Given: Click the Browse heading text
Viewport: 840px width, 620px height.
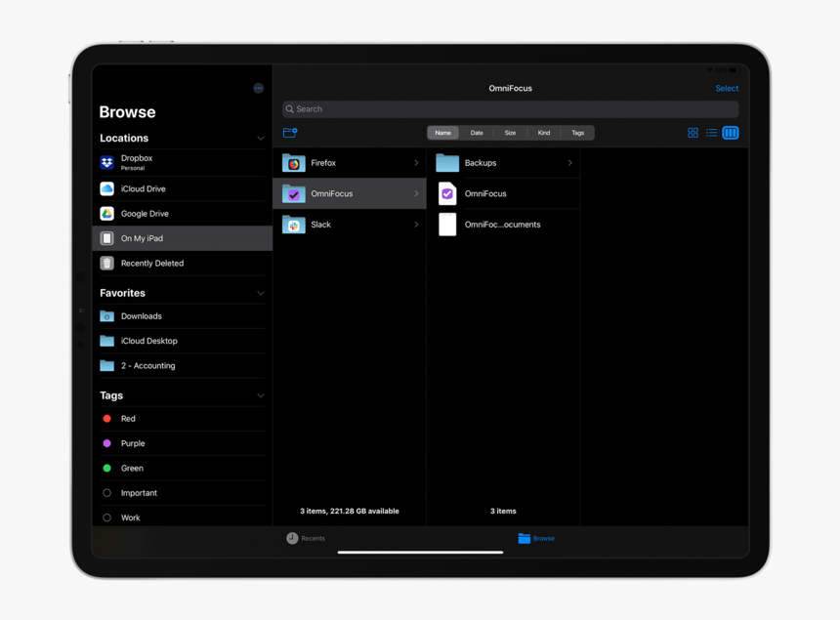Looking at the screenshot, I should 128,112.
